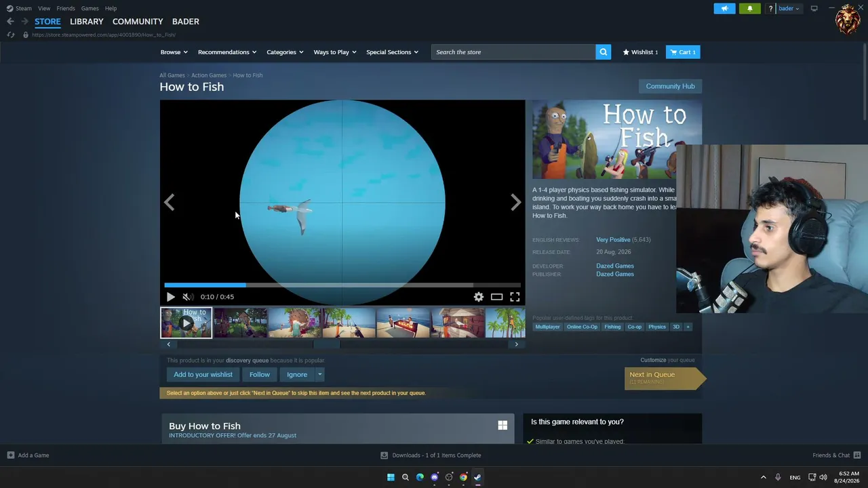Select the Physics tag
The width and height of the screenshot is (868, 488).
coord(657,327)
